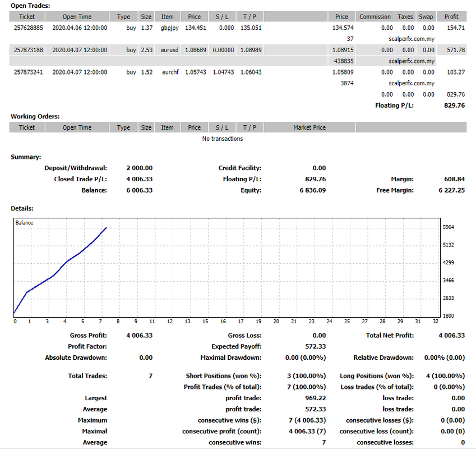Click the No transactions text

coord(223,139)
